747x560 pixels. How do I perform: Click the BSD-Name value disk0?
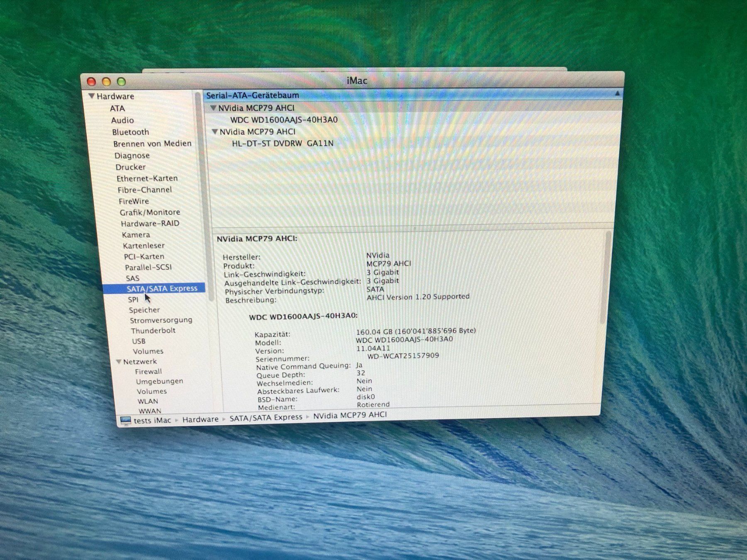pyautogui.click(x=366, y=397)
